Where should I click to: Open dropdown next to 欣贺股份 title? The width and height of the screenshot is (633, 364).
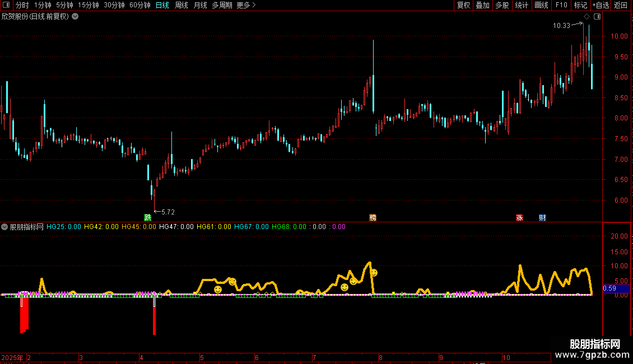pyautogui.click(x=75, y=17)
